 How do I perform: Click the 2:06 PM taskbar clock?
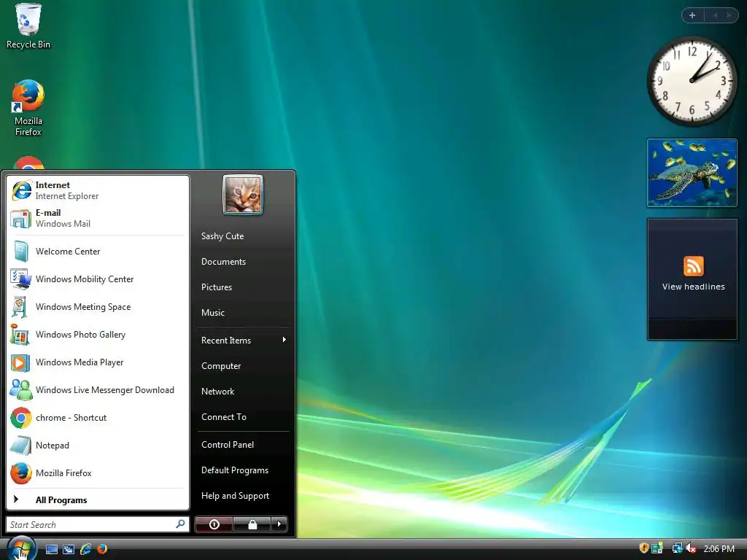click(x=719, y=548)
